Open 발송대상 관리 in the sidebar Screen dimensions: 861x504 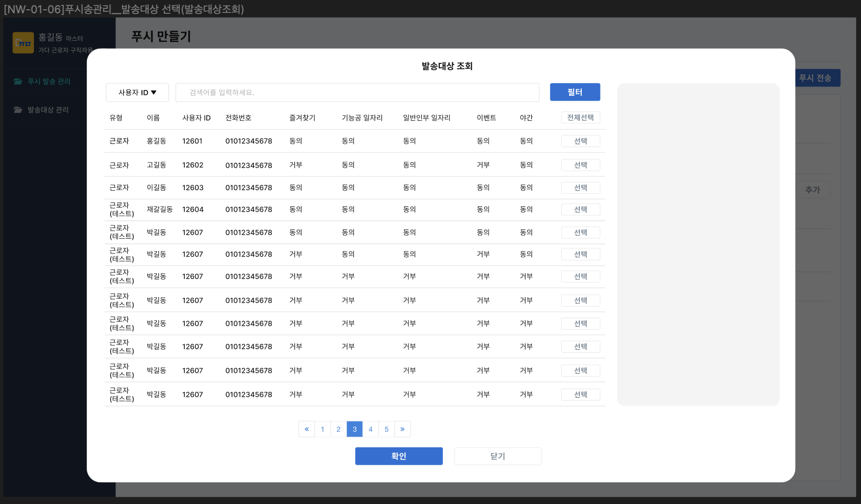[x=48, y=110]
